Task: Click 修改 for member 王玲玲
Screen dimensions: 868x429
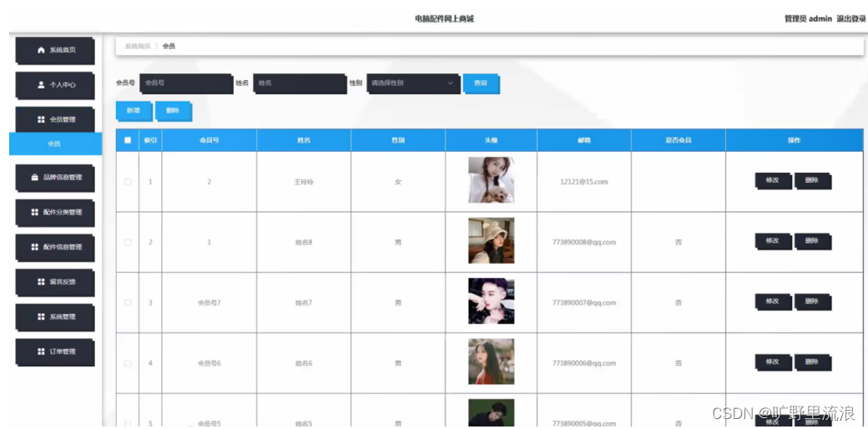Action: (773, 181)
